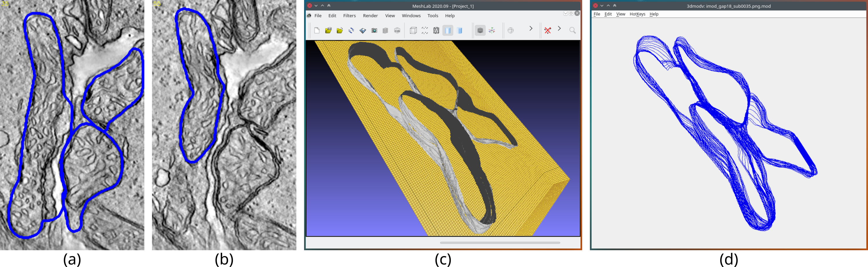Toggle the XYZ axis display icon
The height and width of the screenshot is (267, 868).
click(492, 31)
